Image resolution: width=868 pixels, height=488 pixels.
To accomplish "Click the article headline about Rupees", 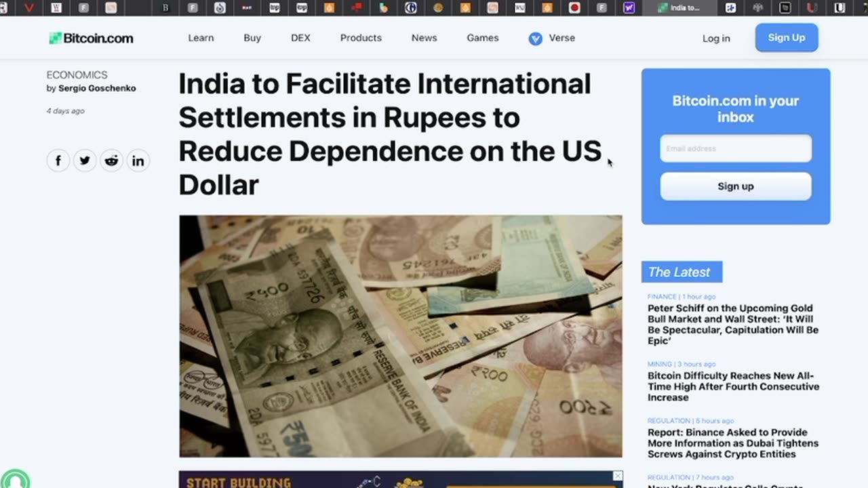I will [390, 134].
